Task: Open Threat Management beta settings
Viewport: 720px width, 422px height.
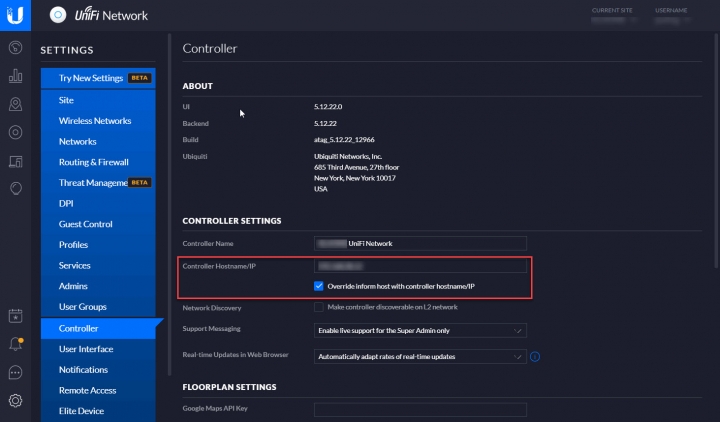Action: click(98, 183)
